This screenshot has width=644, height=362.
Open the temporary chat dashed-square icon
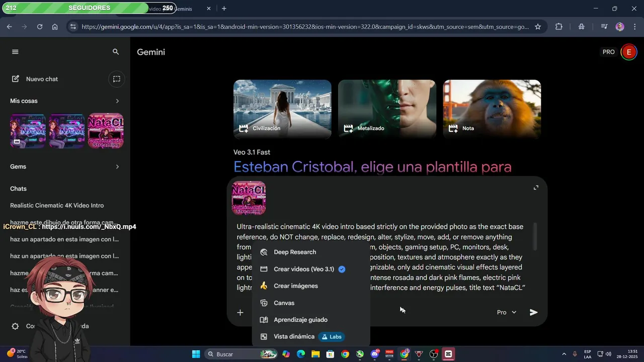117,79
